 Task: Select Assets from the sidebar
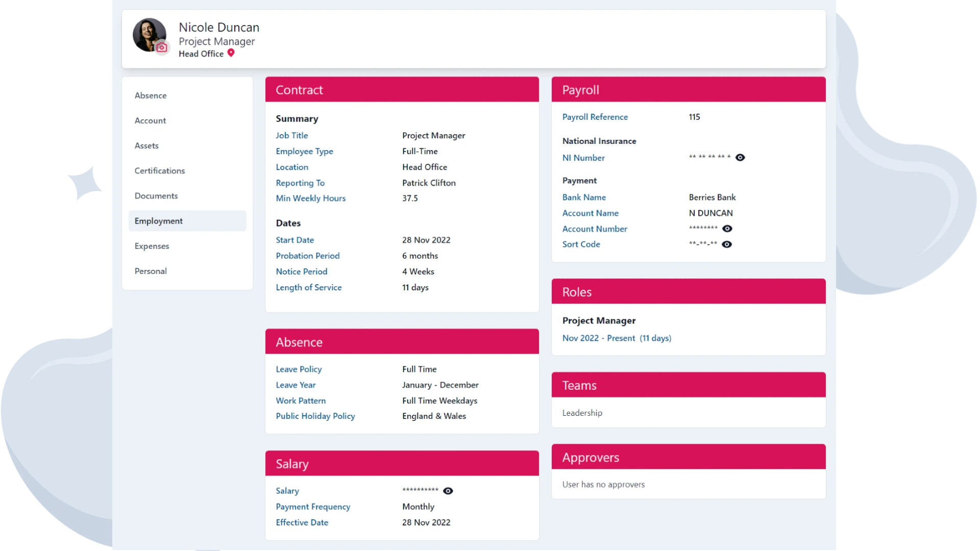[x=146, y=145]
